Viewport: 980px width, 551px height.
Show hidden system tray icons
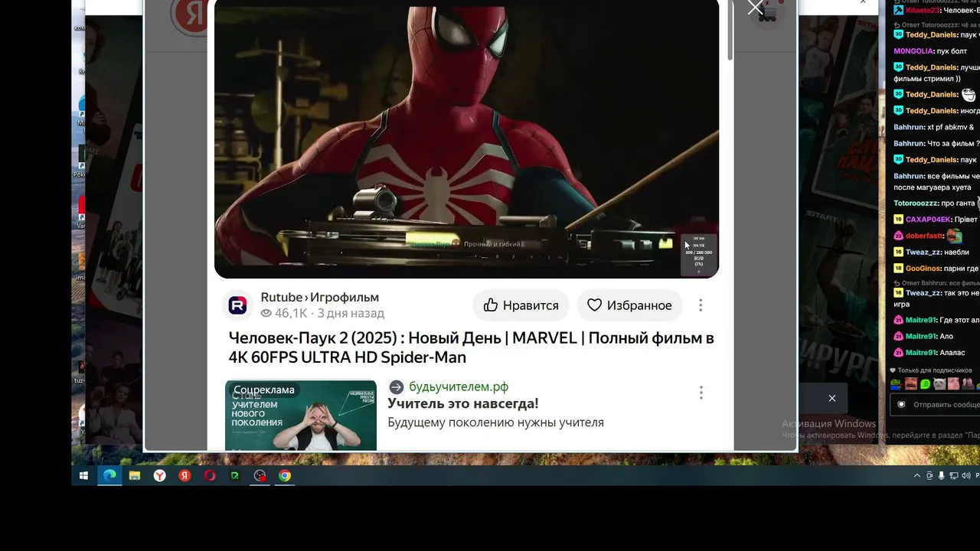(917, 476)
